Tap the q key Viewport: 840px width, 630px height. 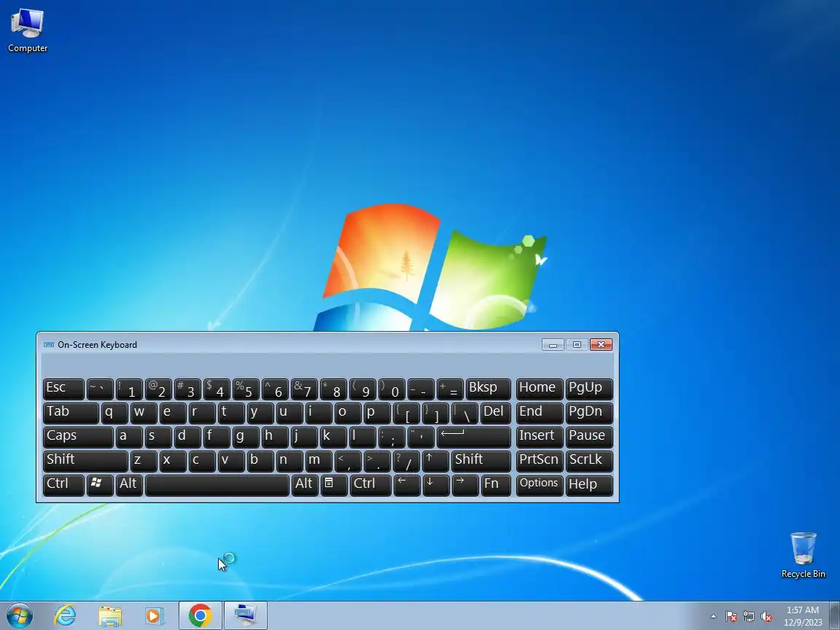114,413
